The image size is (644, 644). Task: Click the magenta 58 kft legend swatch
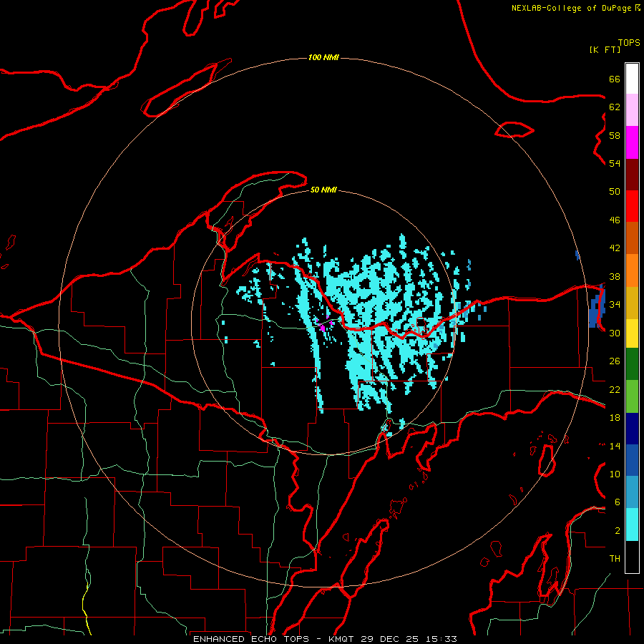tap(632, 142)
